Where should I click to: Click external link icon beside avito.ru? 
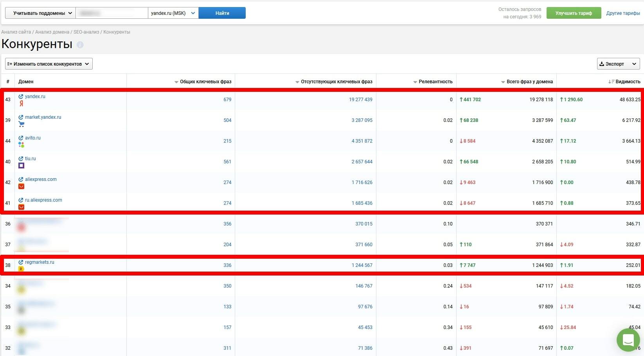tap(21, 138)
